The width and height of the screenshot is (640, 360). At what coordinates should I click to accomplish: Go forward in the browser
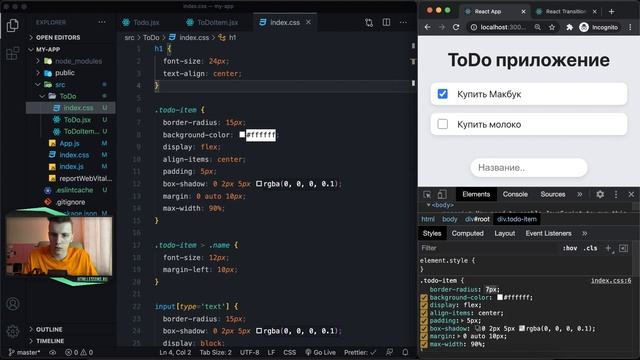click(442, 27)
